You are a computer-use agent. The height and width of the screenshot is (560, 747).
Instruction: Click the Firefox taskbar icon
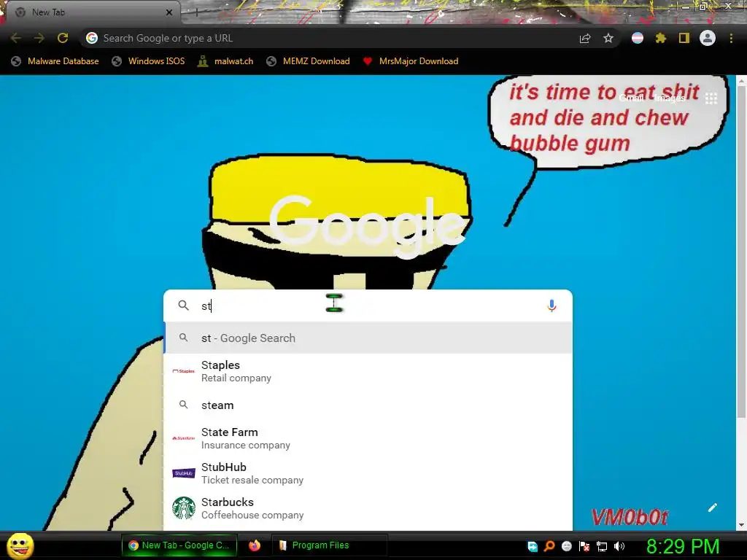click(255, 545)
